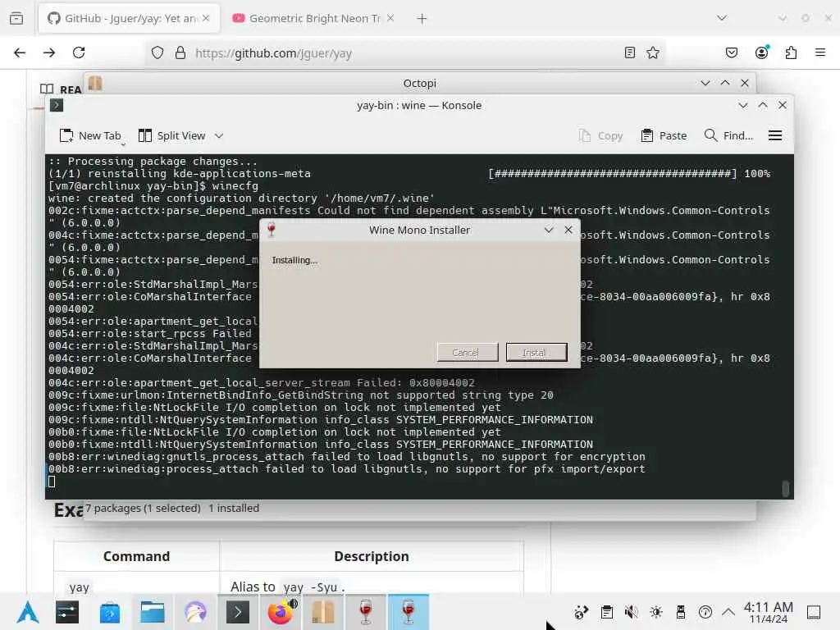This screenshot has height=630, width=840.
Task: Click the github.com/Jguer/yay address bar
Action: point(404,52)
